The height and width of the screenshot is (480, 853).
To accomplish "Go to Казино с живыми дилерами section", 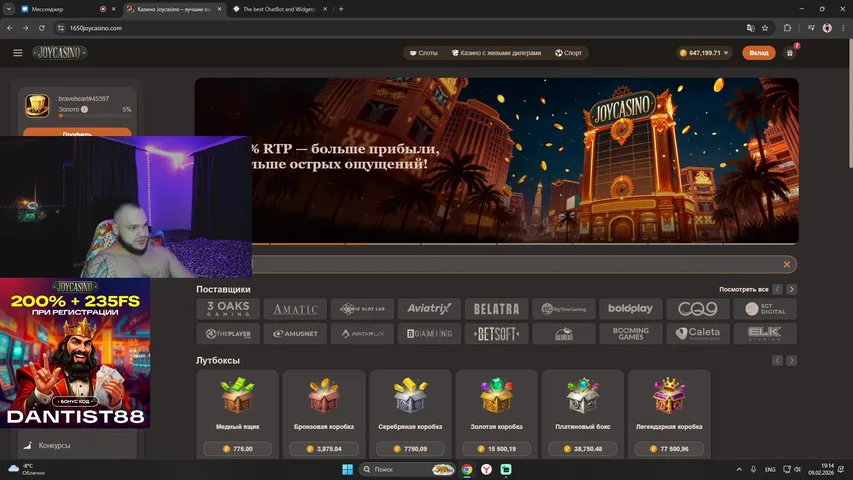I will point(496,53).
